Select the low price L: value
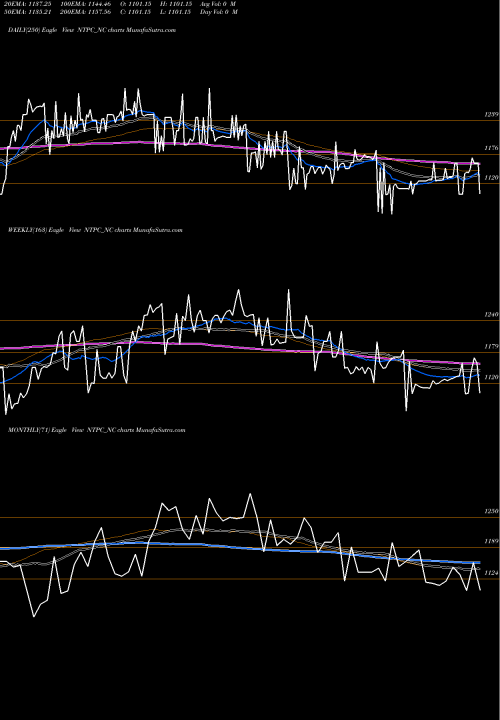 (176, 12)
